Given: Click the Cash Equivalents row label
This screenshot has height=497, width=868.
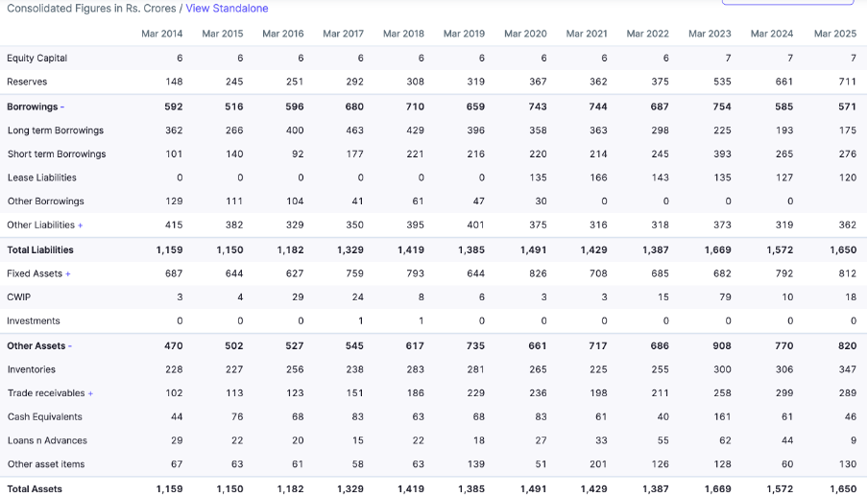Looking at the screenshot, I should [x=45, y=416].
